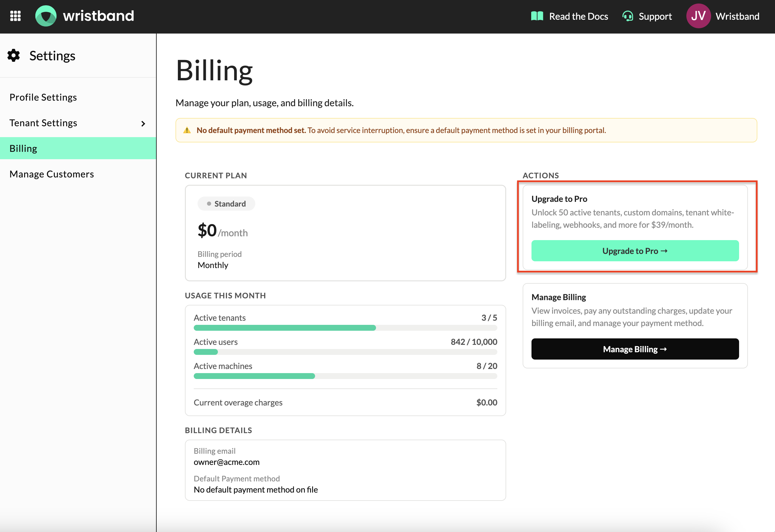Click the BILLING DETAILS heading
This screenshot has width=775, height=532.
218,430
